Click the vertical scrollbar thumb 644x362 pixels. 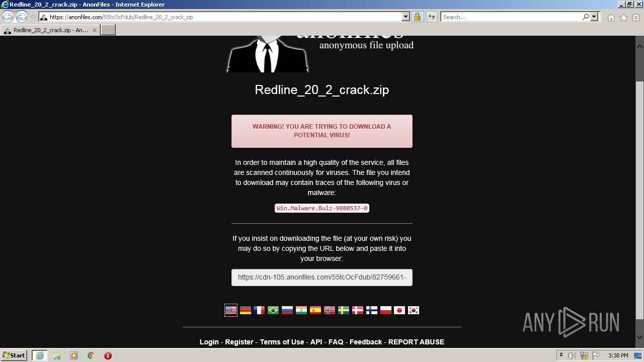click(639, 200)
